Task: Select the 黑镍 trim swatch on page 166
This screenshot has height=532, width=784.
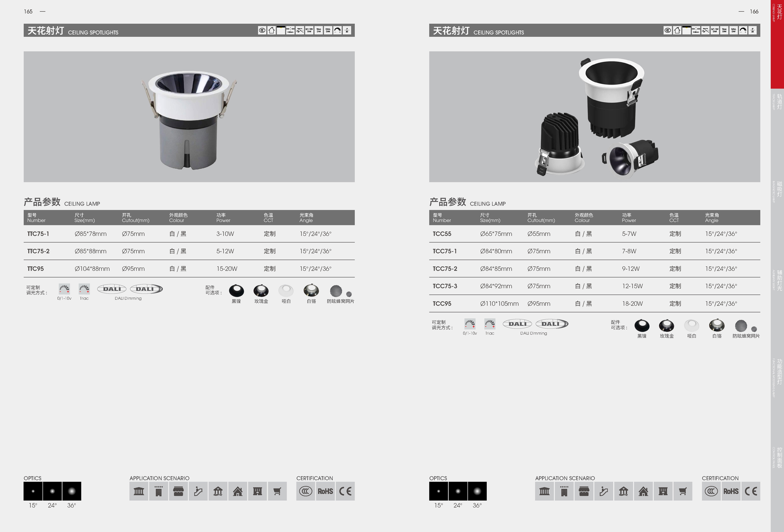Action: [x=642, y=326]
